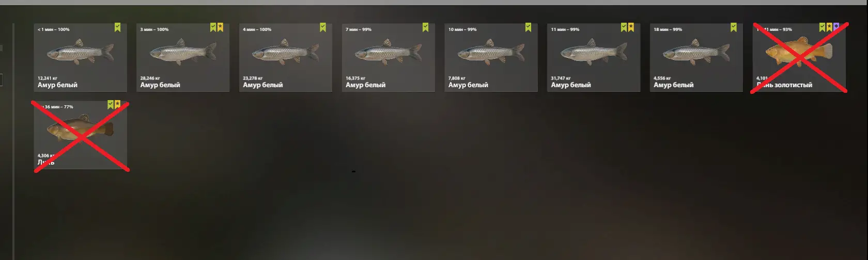The height and width of the screenshot is (260, 868).
Task: Select the 4,556 кг Амур белый fish image
Action: coord(696,52)
